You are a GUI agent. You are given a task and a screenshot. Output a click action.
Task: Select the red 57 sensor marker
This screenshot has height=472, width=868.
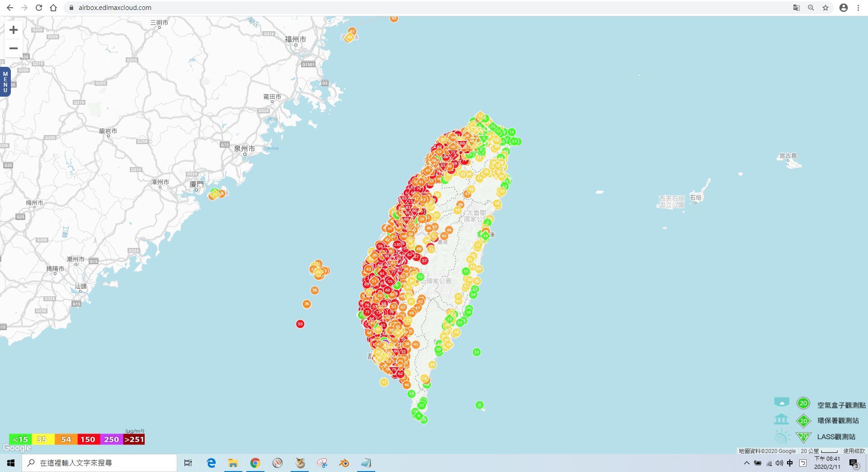tap(424, 261)
